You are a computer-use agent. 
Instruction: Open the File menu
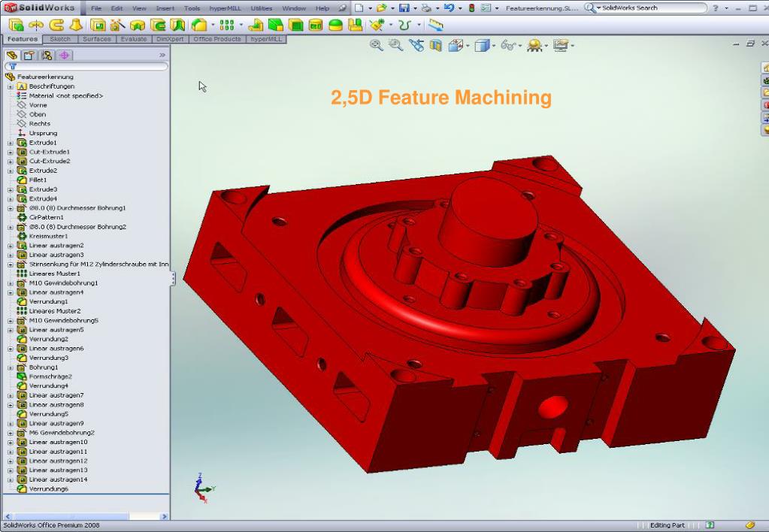click(96, 8)
